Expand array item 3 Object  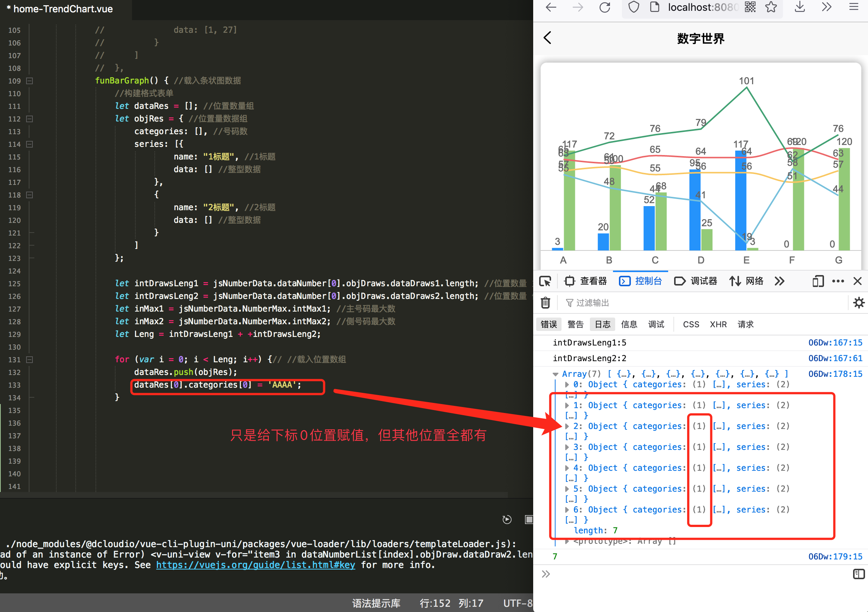pos(567,447)
